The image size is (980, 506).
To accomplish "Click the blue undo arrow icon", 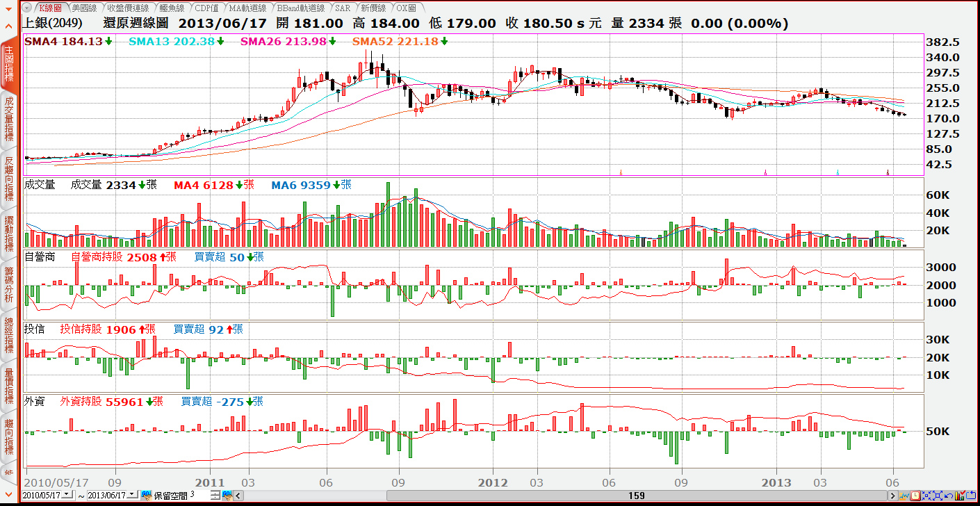I will coord(949,496).
